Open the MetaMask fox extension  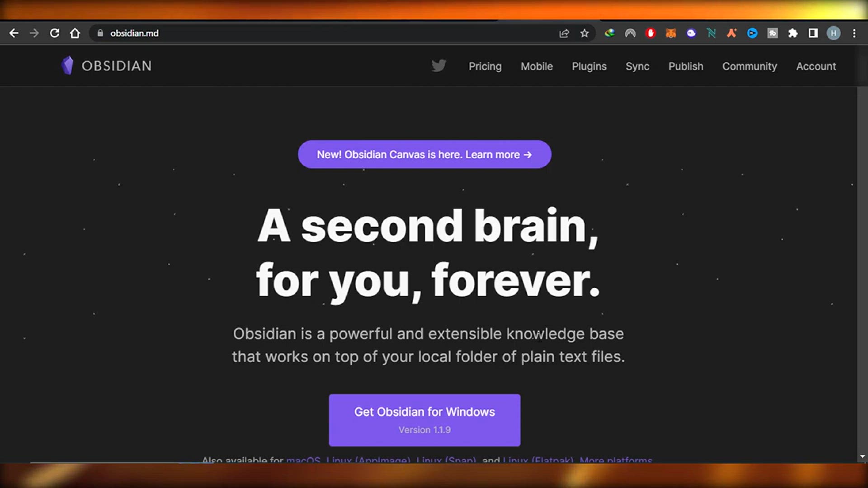coord(671,33)
